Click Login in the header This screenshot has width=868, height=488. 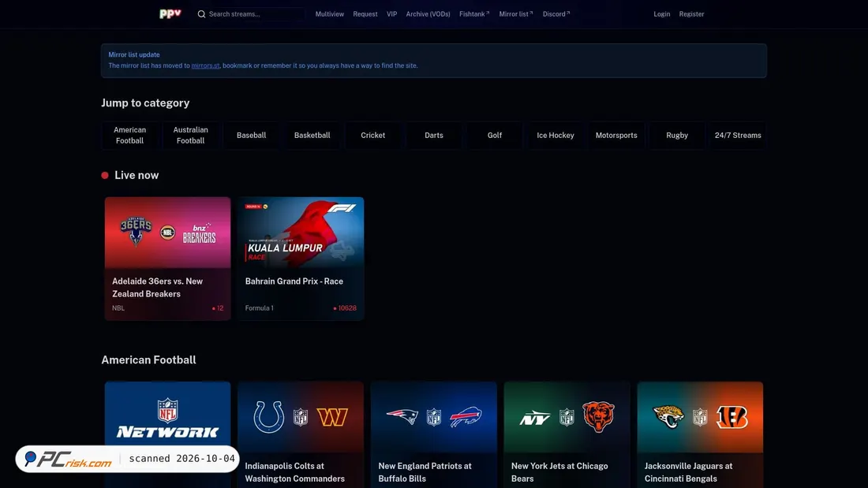(x=661, y=14)
